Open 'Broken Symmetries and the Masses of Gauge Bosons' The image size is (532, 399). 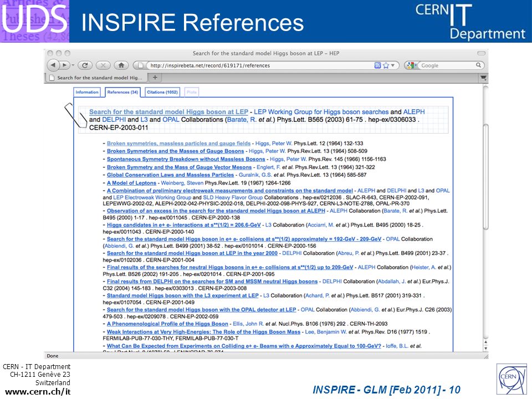coord(175,151)
